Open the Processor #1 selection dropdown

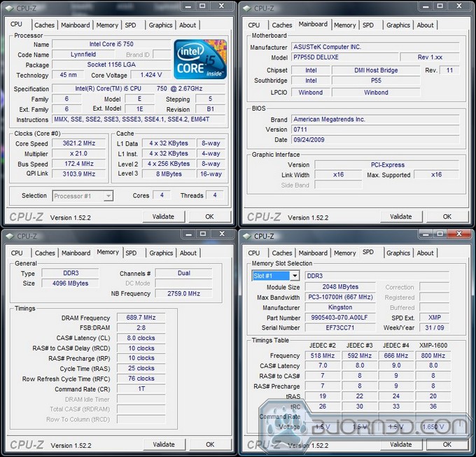[x=108, y=196]
